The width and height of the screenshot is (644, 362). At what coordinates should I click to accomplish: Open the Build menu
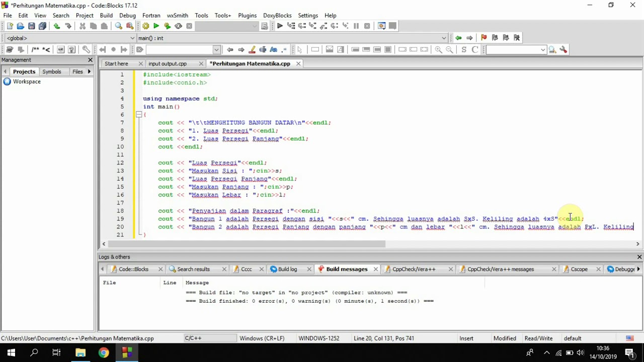click(106, 16)
